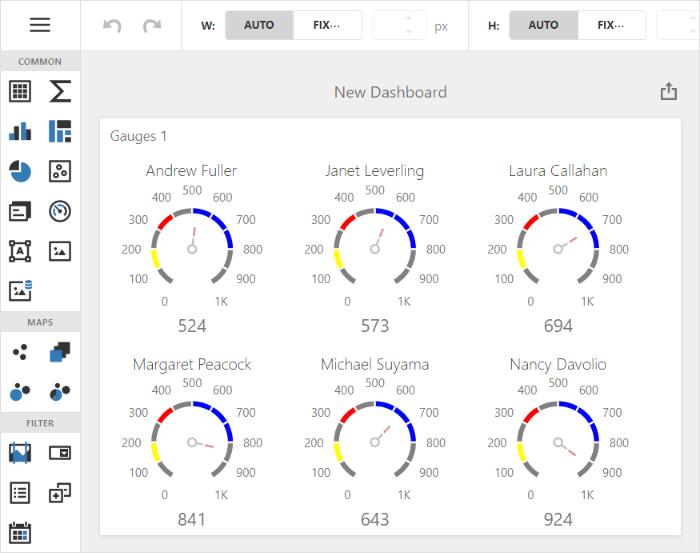Select the Gauges 1 item caption
Screen dimensions: 700x553
coord(138,136)
